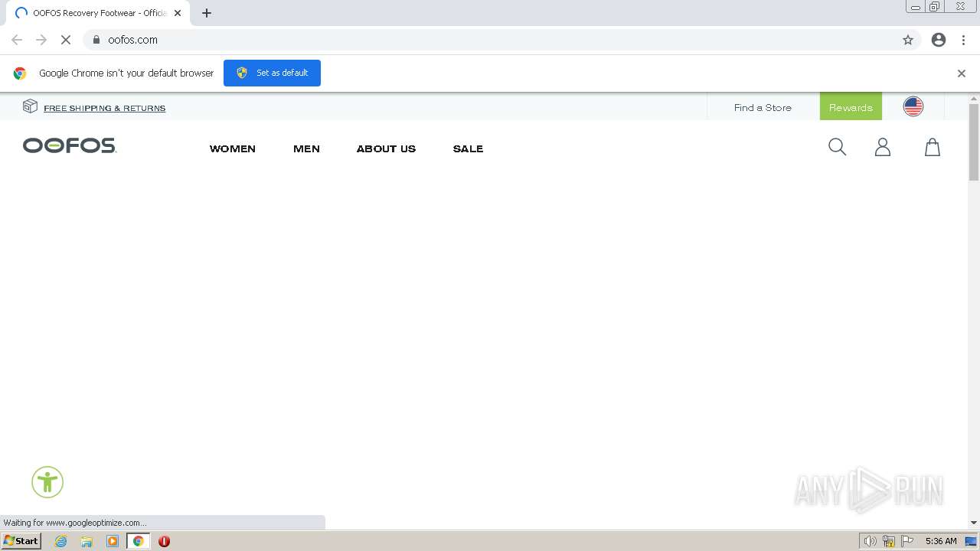This screenshot has height=551, width=980.
Task: Select the OOFOS Recovery Footwear tab
Action: tap(98, 13)
